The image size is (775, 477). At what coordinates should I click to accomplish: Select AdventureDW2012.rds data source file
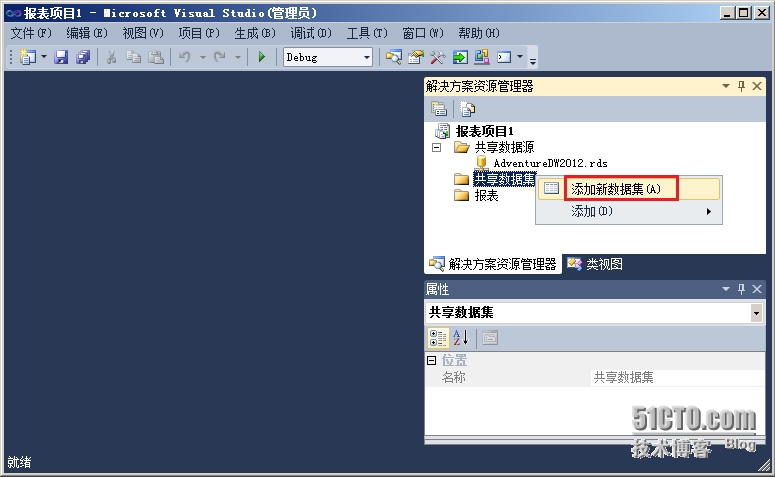(550, 163)
